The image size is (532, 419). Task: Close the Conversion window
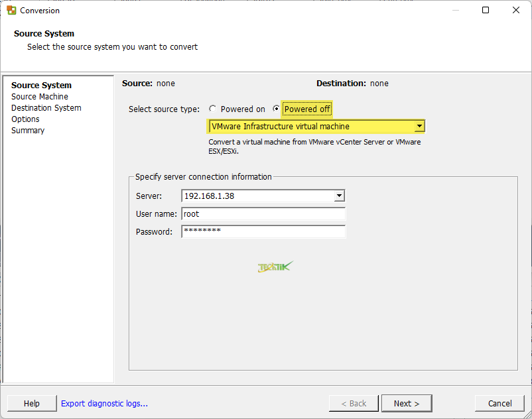tap(515, 10)
